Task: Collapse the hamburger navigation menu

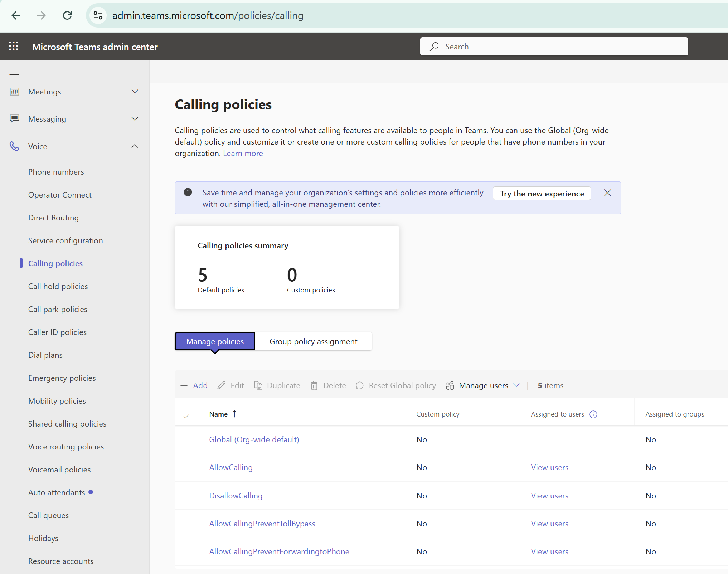Action: tap(14, 74)
